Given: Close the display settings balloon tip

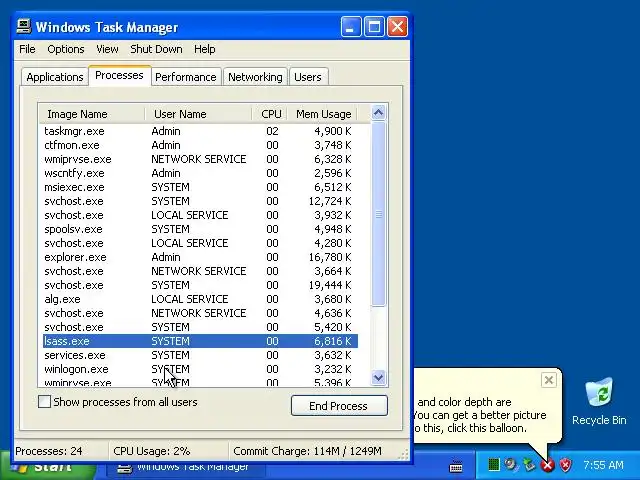Looking at the screenshot, I should pyautogui.click(x=549, y=380).
